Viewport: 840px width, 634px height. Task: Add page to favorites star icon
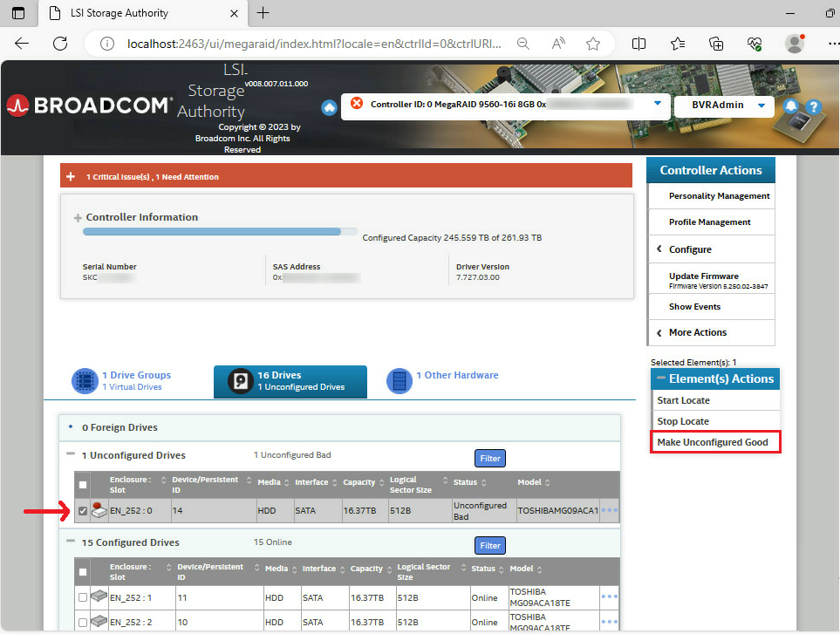pyautogui.click(x=593, y=44)
